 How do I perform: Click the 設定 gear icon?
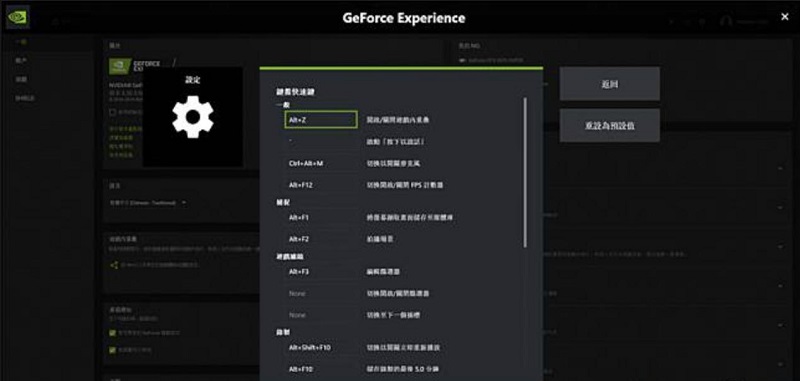click(193, 117)
